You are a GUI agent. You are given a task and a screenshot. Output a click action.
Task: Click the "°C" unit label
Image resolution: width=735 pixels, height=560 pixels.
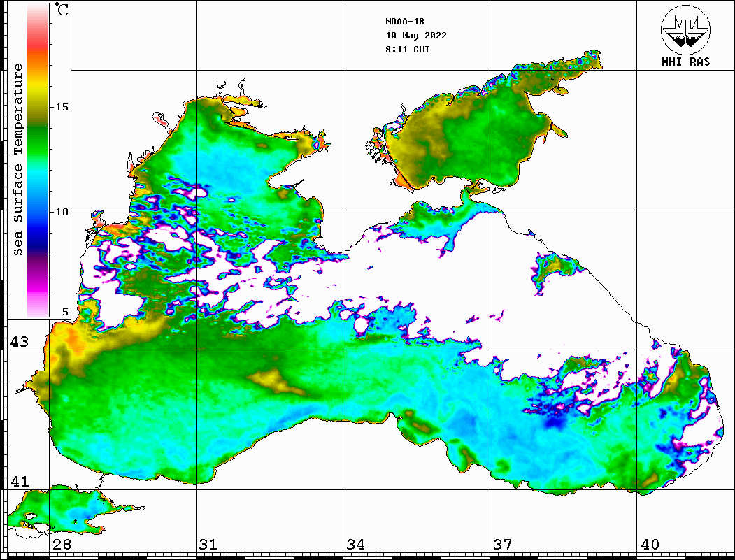(x=62, y=9)
